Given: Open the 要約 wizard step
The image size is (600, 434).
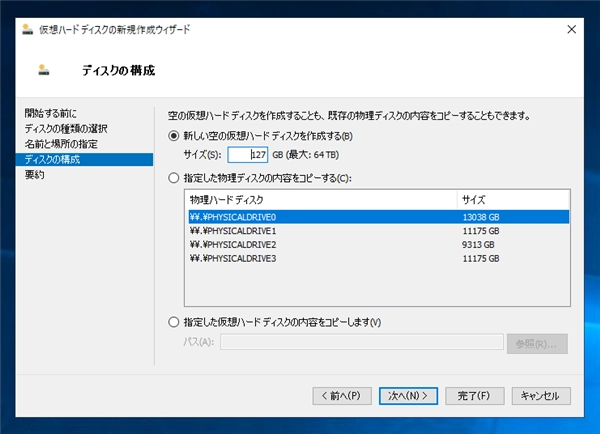Looking at the screenshot, I should tap(34, 175).
